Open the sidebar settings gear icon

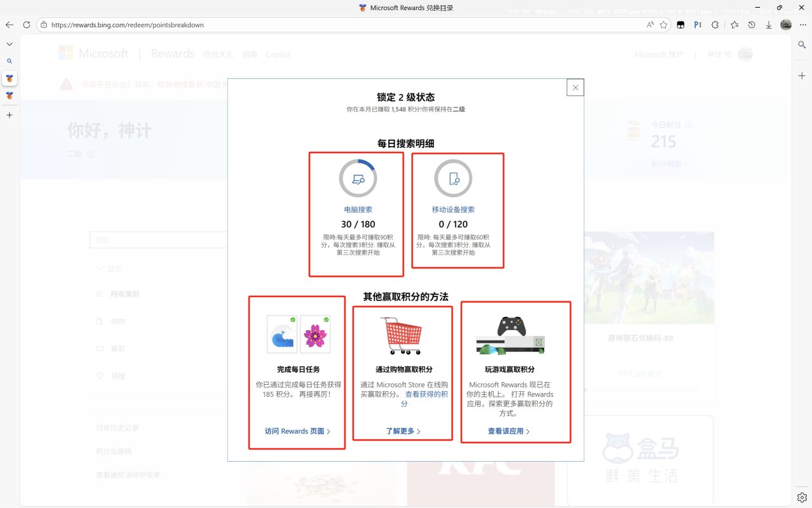[802, 496]
